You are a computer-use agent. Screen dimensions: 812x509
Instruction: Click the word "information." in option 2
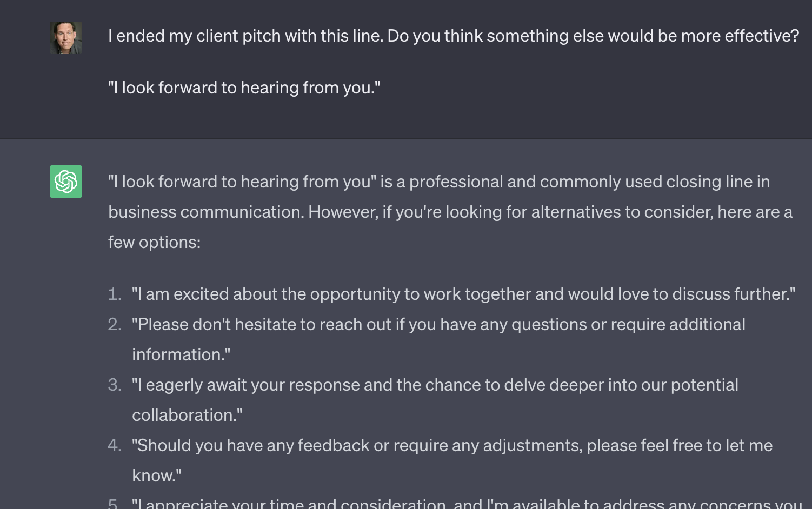(181, 354)
